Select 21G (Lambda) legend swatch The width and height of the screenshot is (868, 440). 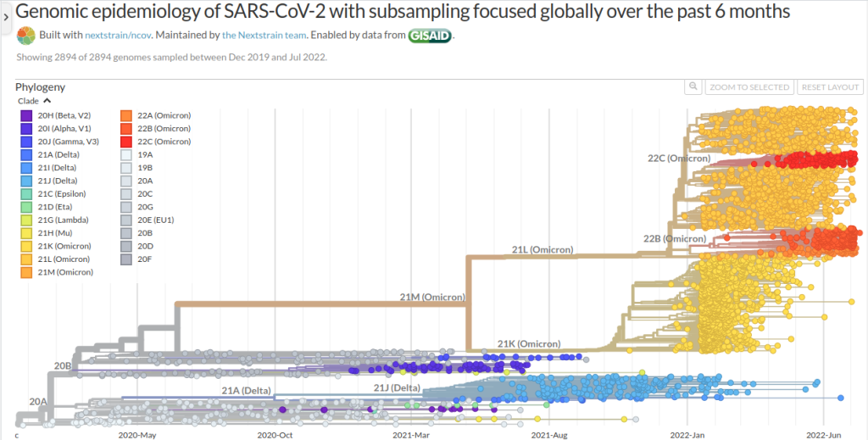[x=26, y=220]
